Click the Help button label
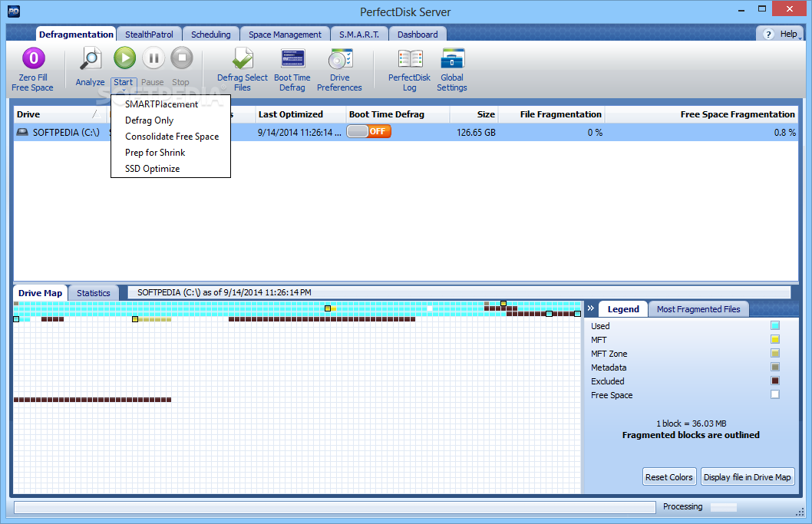This screenshot has height=524, width=812. click(x=789, y=34)
